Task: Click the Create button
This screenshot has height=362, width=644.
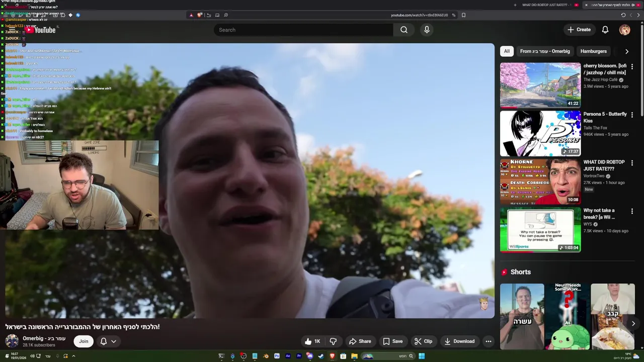Action: pyautogui.click(x=579, y=30)
